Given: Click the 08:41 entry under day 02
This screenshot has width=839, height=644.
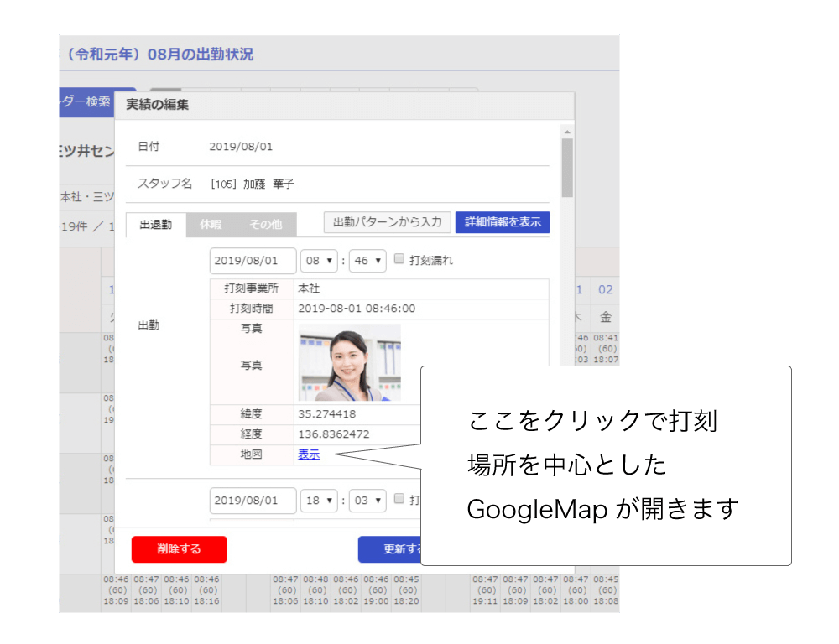Looking at the screenshot, I should tap(605, 338).
